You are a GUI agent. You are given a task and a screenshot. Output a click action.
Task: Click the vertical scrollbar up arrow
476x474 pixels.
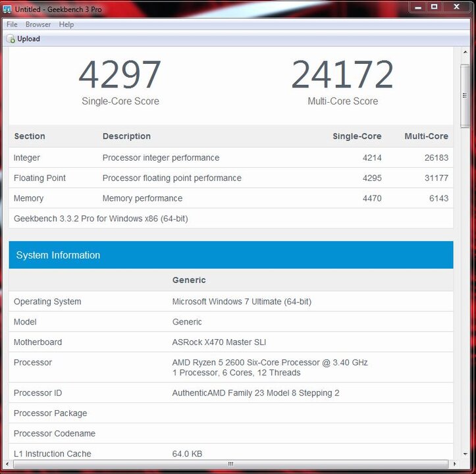(465, 52)
